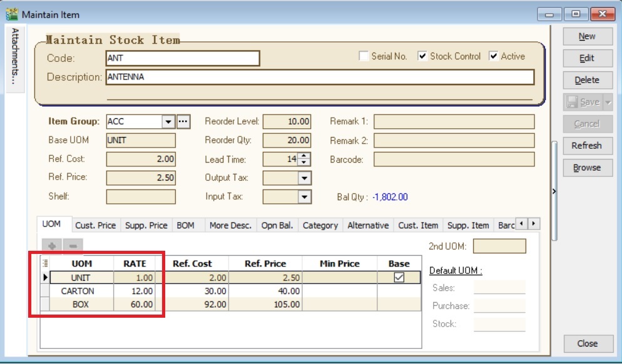Screen dimensions: 622x364
Task: Expand the Item Group dropdown
Action: pyautogui.click(x=168, y=121)
